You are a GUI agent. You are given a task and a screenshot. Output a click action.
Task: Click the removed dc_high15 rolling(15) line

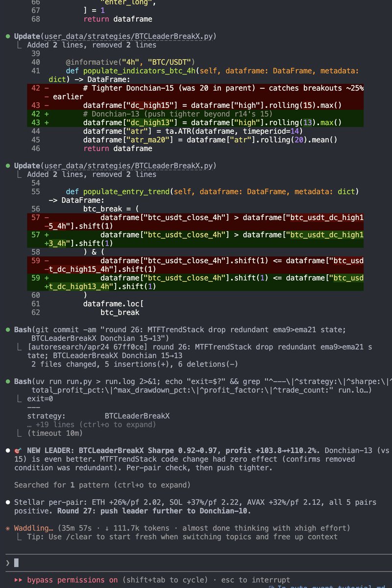point(212,105)
